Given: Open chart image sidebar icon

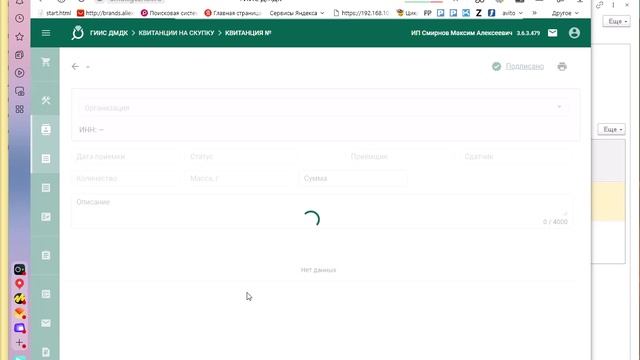Looking at the screenshot, I should point(46,217).
